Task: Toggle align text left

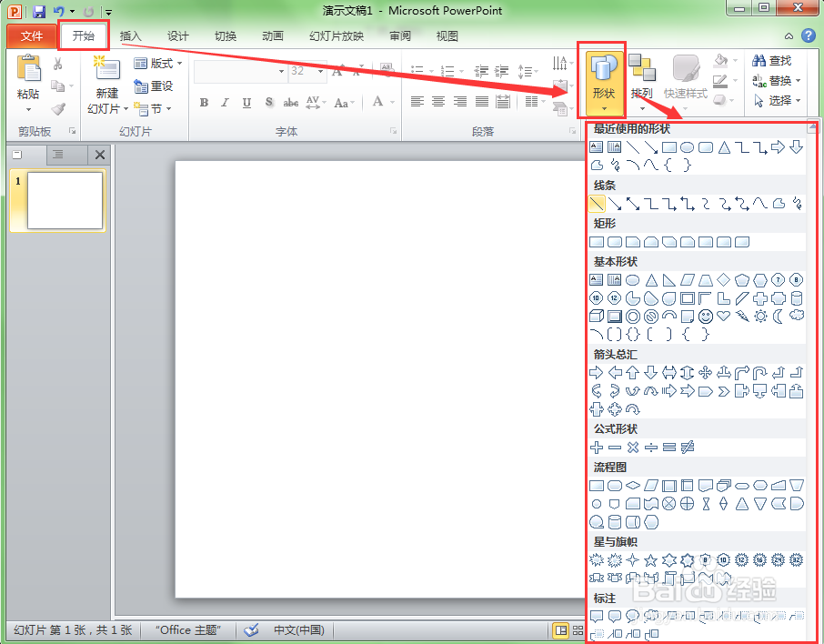Action: point(417,102)
